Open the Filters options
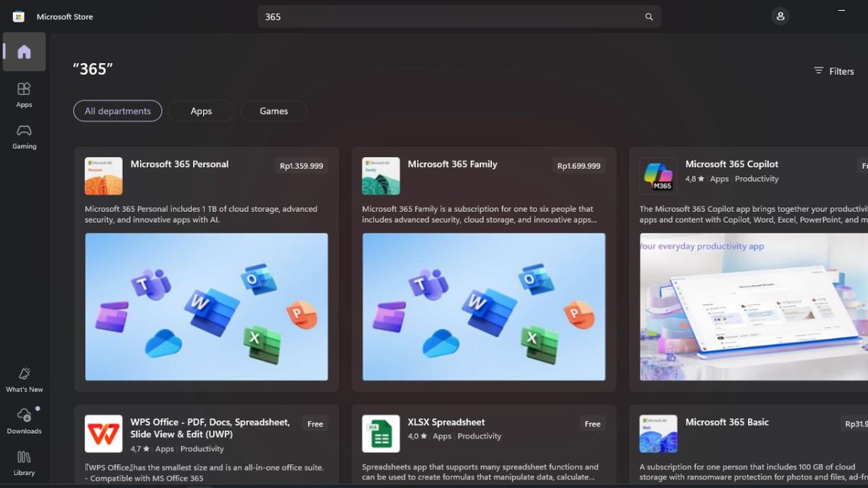 pyautogui.click(x=835, y=71)
